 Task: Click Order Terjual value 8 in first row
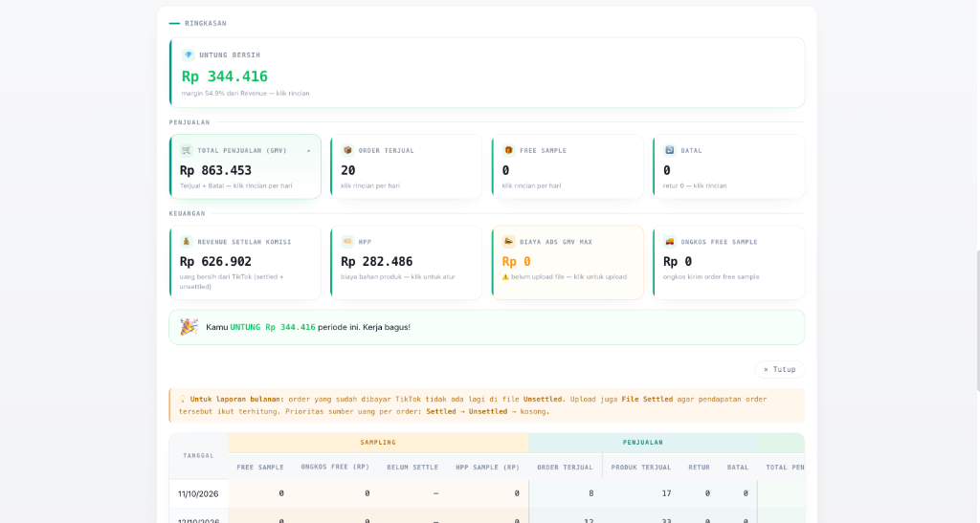(x=591, y=493)
